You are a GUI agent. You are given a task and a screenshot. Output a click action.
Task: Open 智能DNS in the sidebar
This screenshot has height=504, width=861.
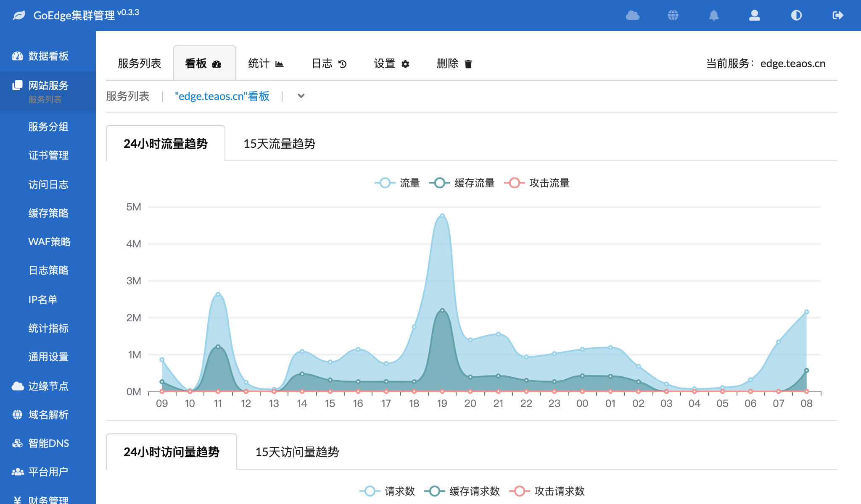coord(48,443)
